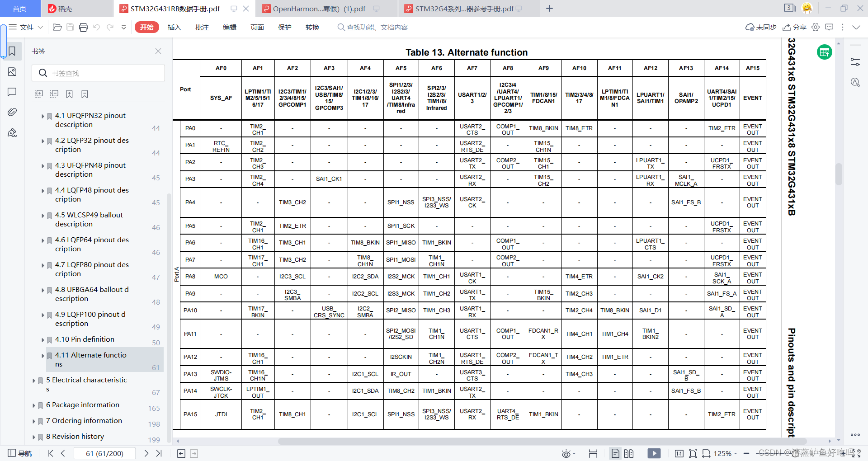The image size is (868, 461).
Task: Go to last page
Action: (159, 453)
